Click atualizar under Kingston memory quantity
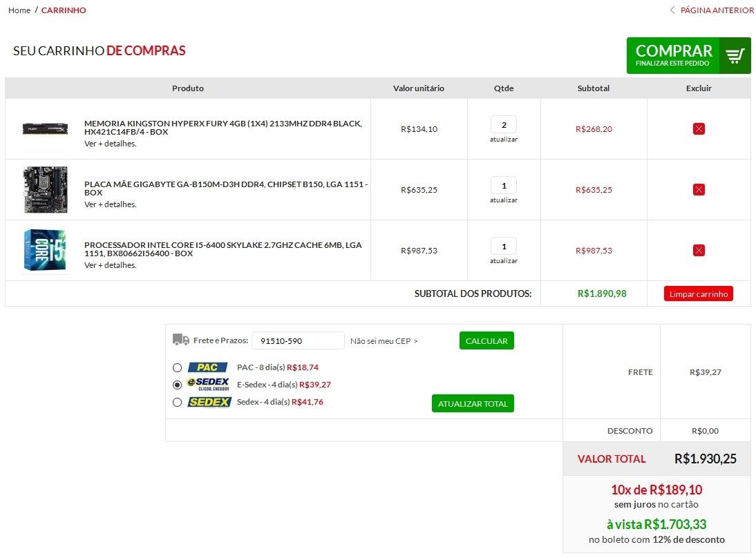Viewport: 756px width, 558px height. 504,139
